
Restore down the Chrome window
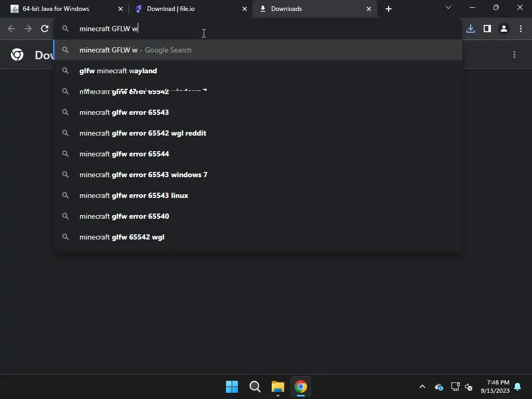click(496, 7)
